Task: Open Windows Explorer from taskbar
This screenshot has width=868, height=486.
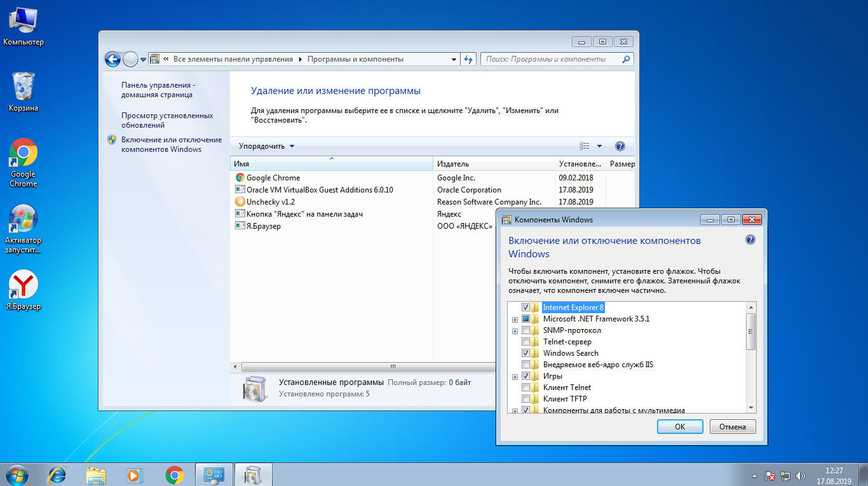Action: pos(96,475)
